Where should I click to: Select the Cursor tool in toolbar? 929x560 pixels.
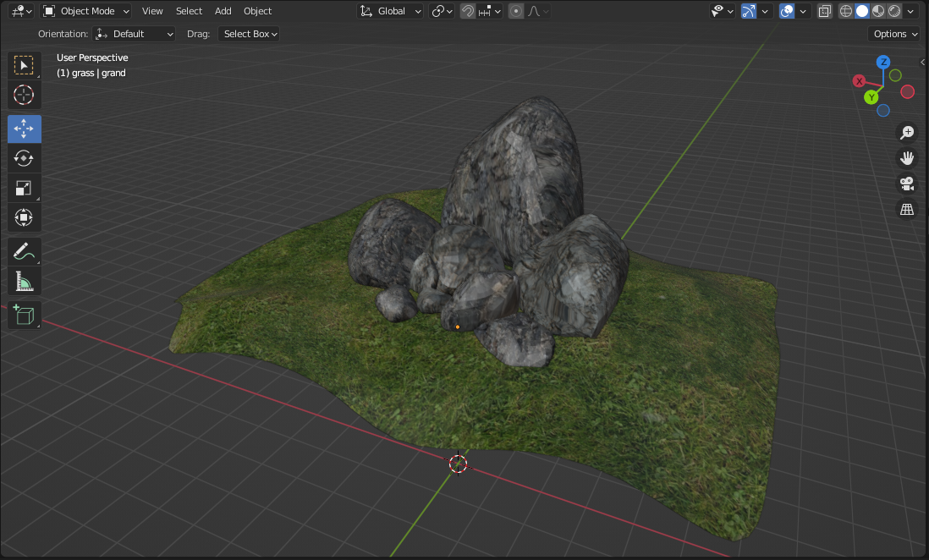tap(24, 95)
